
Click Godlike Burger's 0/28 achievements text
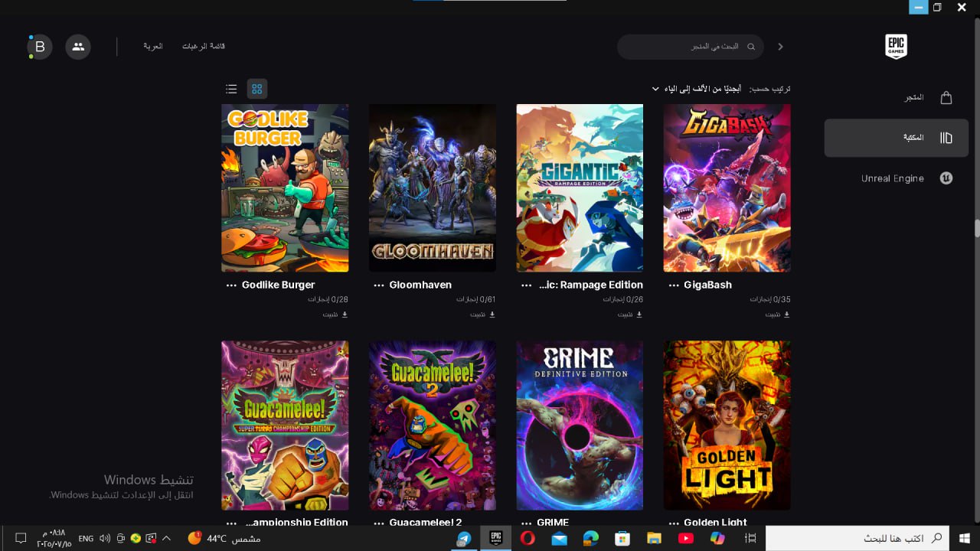click(x=328, y=299)
